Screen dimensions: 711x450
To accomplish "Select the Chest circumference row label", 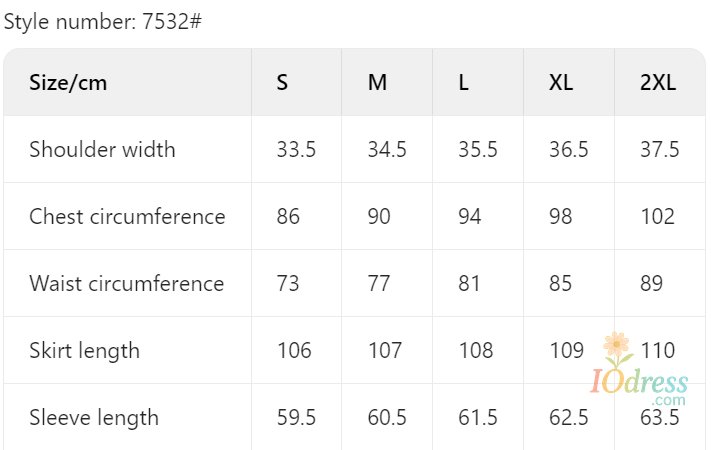I will tap(127, 217).
